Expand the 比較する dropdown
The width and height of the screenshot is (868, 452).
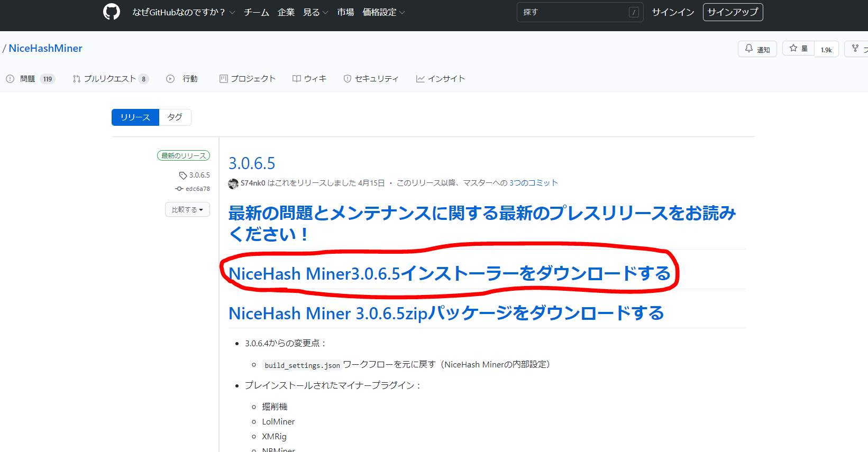pyautogui.click(x=187, y=210)
